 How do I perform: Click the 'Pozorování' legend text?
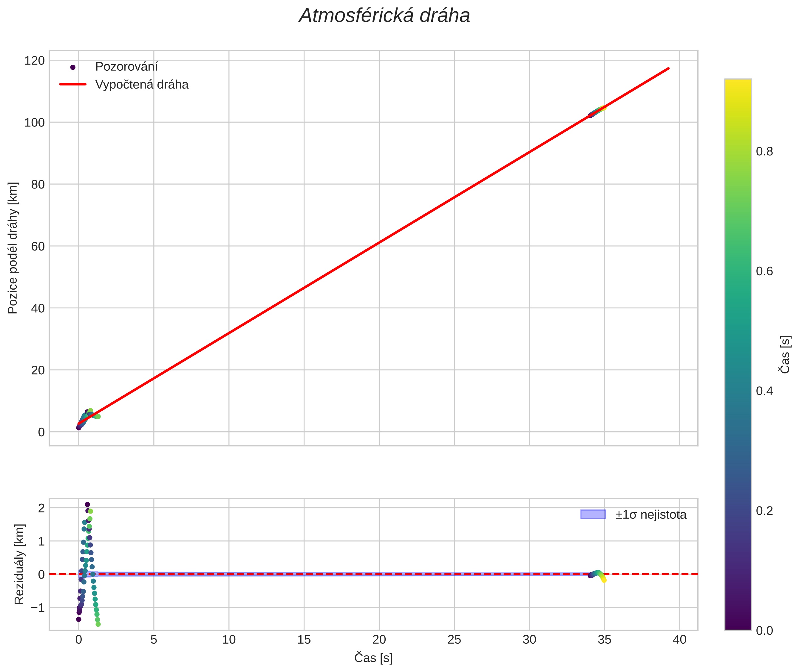coord(126,67)
